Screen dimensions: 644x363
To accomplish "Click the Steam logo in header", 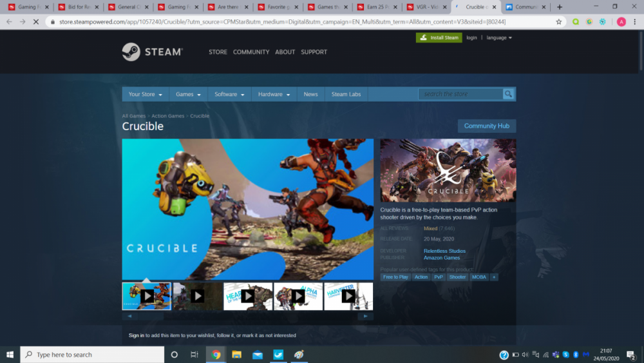I will coord(153,52).
